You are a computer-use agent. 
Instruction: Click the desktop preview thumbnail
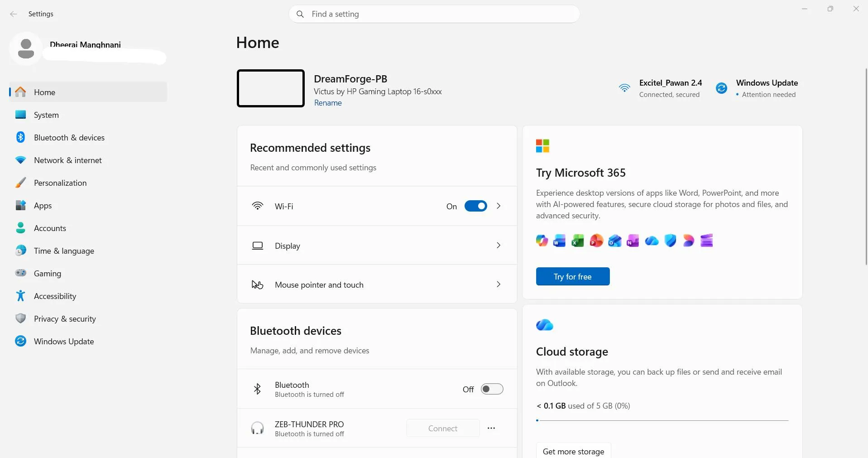click(271, 88)
